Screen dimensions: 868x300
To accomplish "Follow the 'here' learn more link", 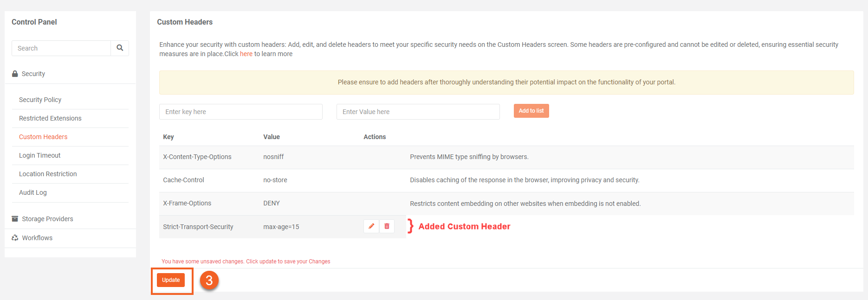I will (246, 54).
